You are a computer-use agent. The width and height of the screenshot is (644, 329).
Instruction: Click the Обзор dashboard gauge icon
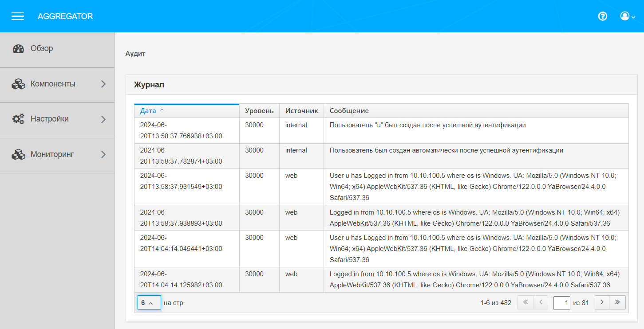18,49
